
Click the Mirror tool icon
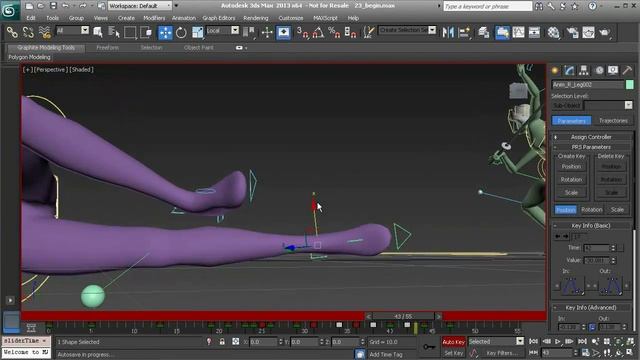(x=448, y=32)
